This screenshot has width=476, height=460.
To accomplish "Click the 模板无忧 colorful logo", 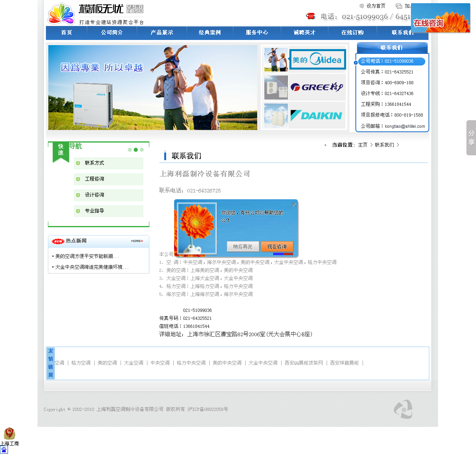I will point(61,14).
